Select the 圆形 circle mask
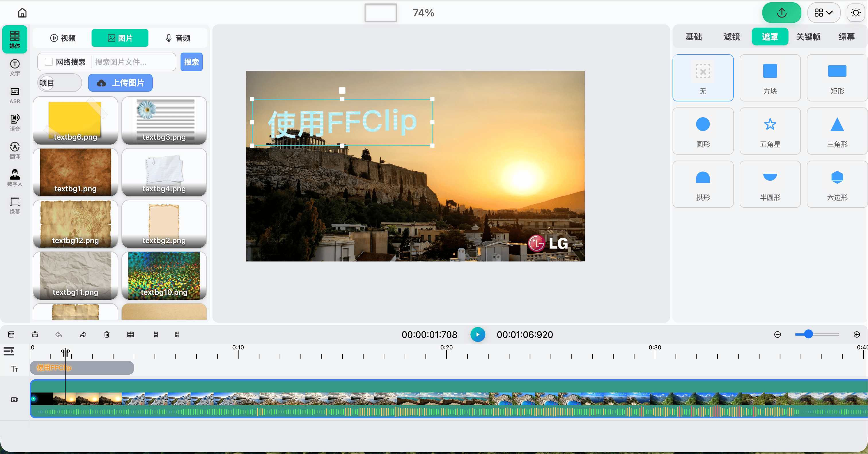This screenshot has width=868, height=454. click(703, 131)
